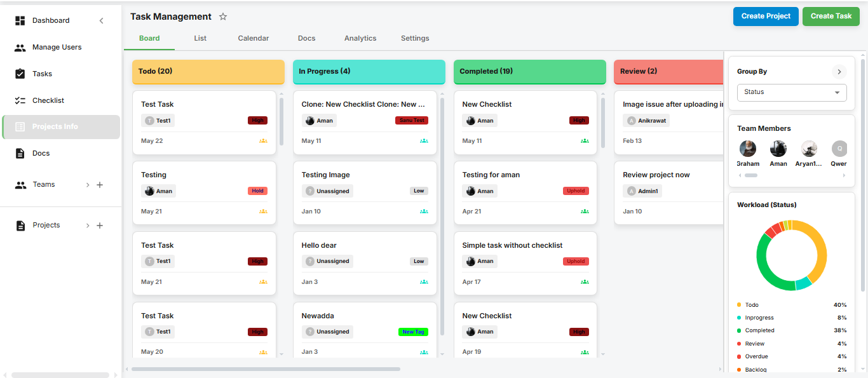
Task: Click team icon on Testing May 21 card
Action: pos(263,212)
